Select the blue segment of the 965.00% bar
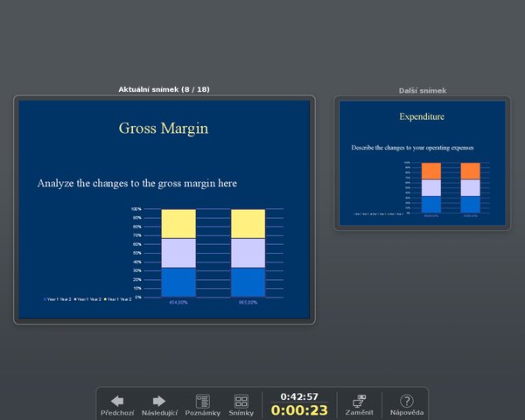 tap(248, 283)
